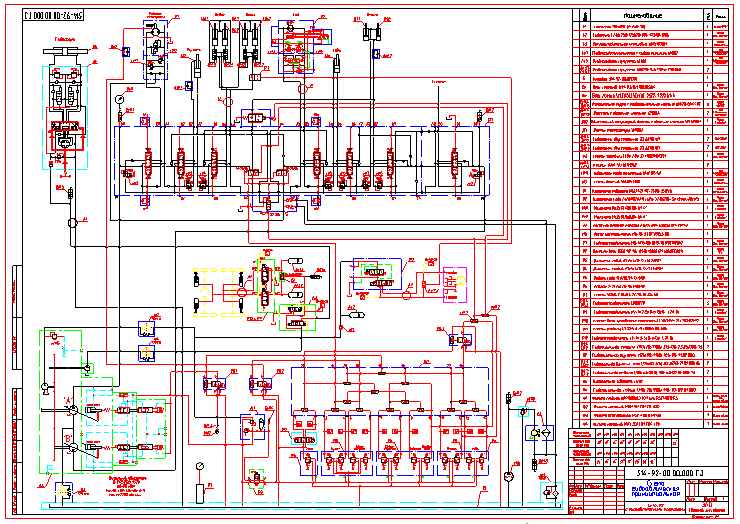Click the cyan-outlined rotator assembly at top-left

(x=65, y=117)
